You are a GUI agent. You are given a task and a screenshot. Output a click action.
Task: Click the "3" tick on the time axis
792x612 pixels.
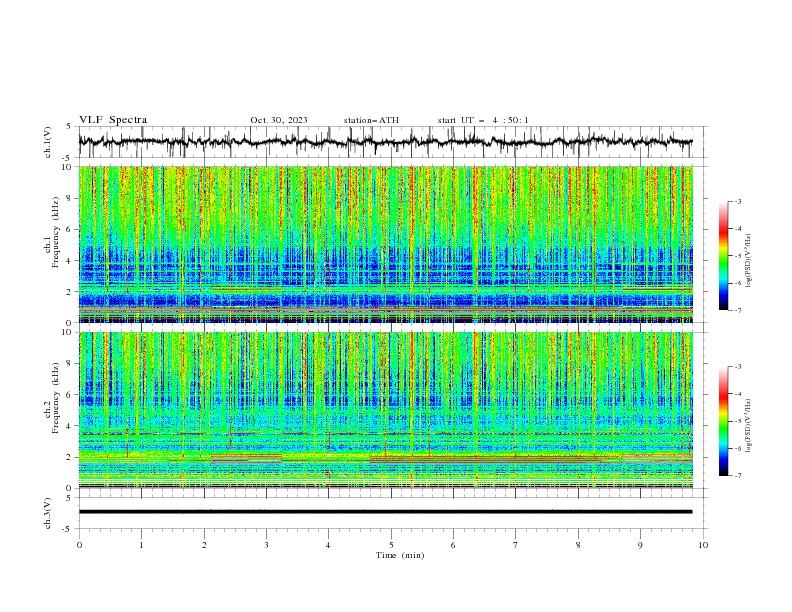266,545
